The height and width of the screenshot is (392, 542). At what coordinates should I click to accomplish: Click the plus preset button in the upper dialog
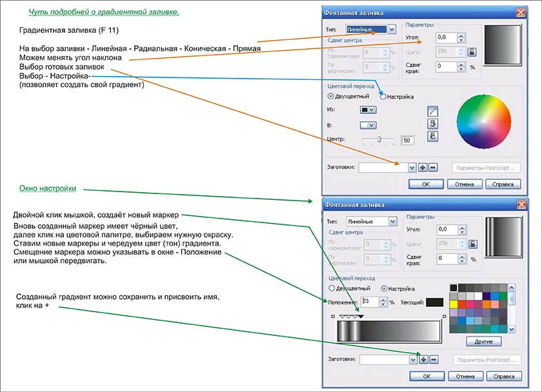click(423, 167)
